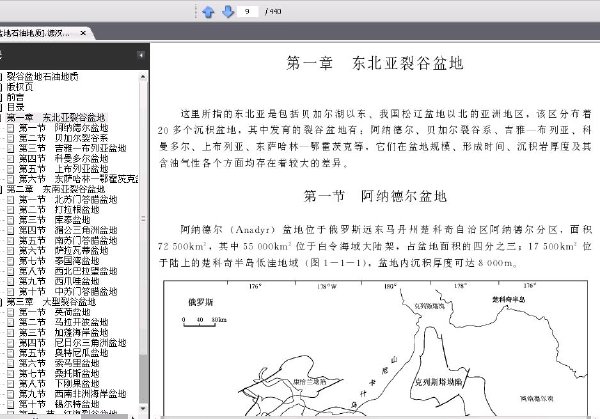Image resolution: width=600 pixels, height=419 pixels.
Task: Click bookmarks panel scroll-down arrow
Action: (143, 409)
